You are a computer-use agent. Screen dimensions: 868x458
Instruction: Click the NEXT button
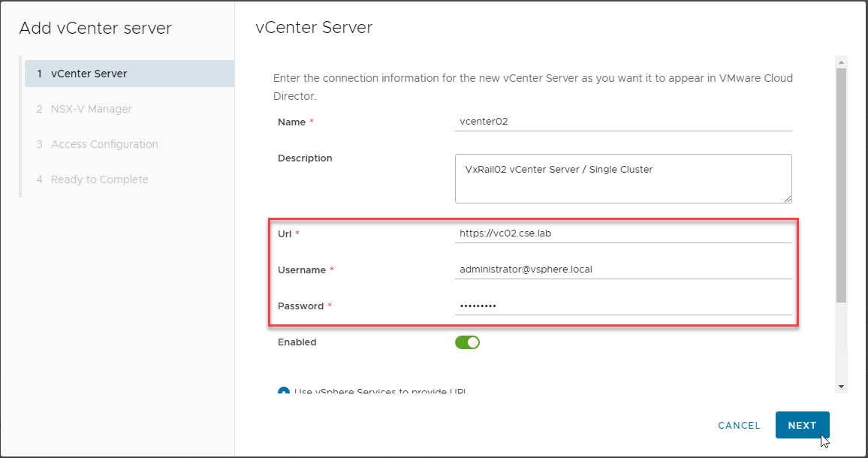[x=802, y=425]
